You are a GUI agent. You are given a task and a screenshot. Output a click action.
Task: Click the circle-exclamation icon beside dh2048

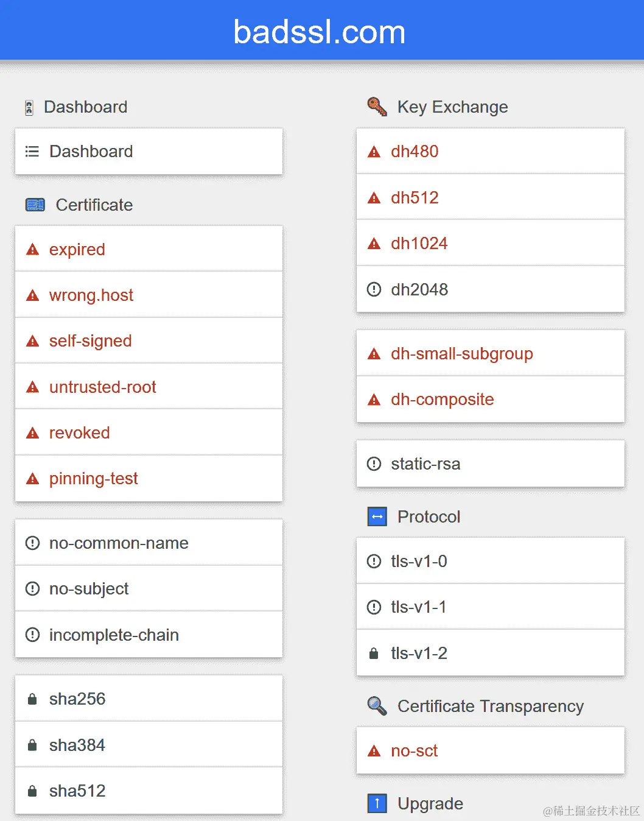tap(374, 289)
